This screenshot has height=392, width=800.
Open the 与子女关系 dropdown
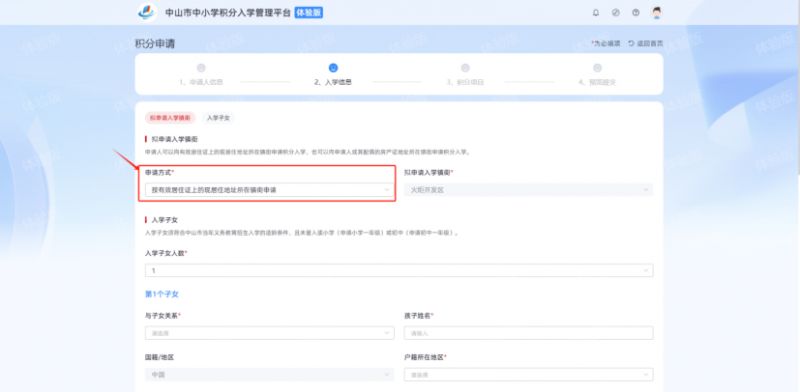coord(269,333)
